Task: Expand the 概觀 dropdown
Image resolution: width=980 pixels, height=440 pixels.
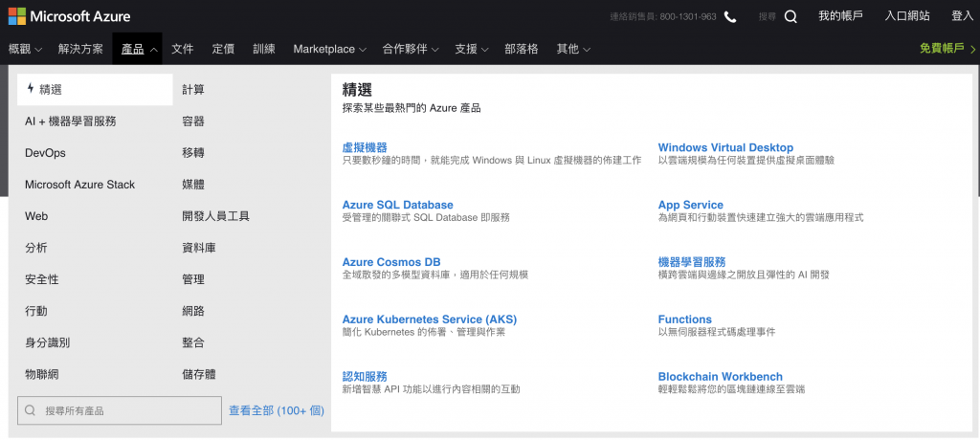Action: pos(26,49)
